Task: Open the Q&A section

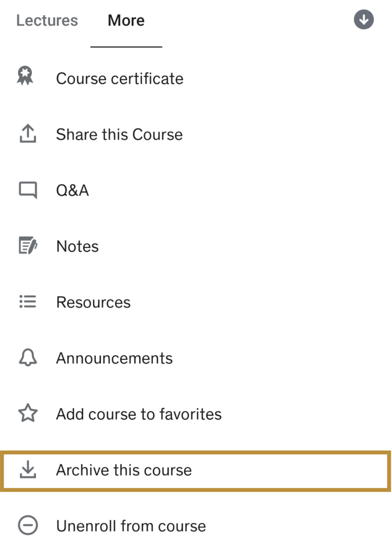Action: 72,191
